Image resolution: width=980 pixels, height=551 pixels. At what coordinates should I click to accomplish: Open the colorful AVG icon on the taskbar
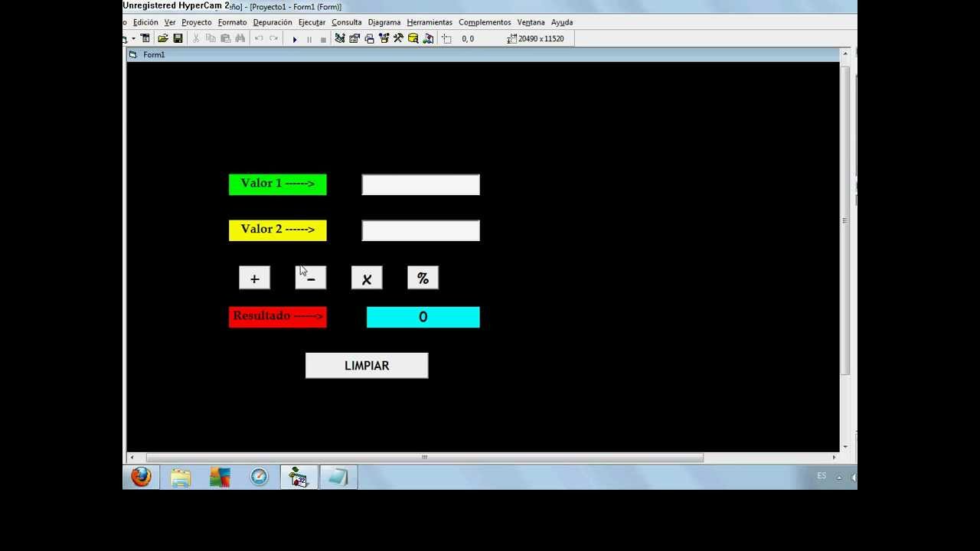coord(220,478)
